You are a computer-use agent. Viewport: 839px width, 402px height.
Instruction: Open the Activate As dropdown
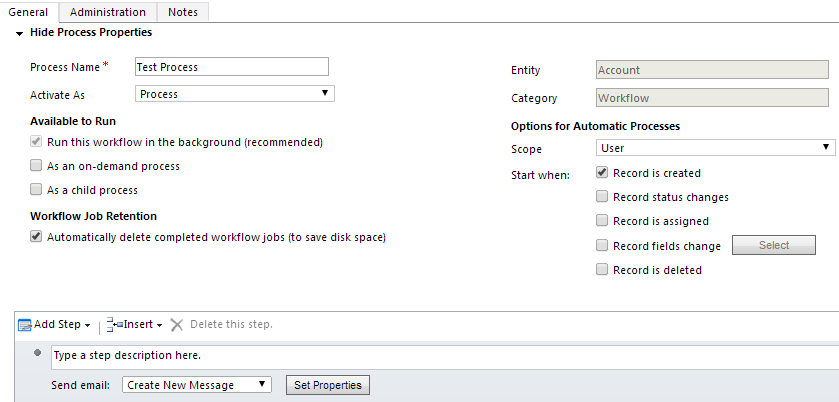(x=234, y=94)
